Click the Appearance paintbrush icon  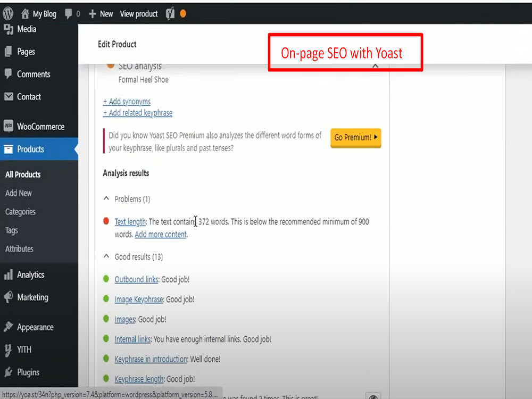pos(9,327)
